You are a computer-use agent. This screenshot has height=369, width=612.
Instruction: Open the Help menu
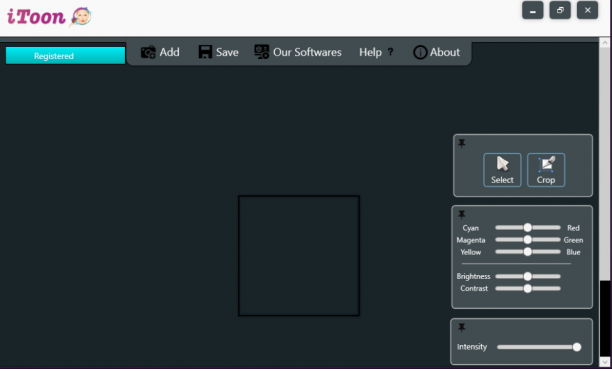376,52
